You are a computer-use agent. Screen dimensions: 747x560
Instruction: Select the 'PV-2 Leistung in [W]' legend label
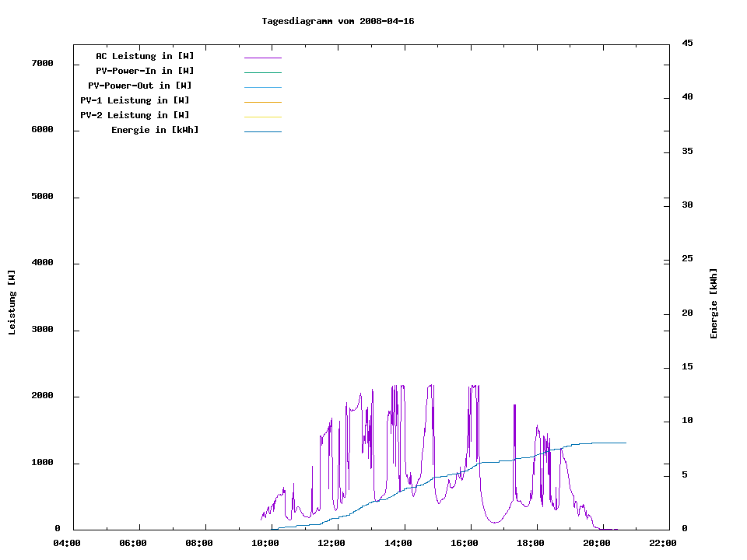(x=135, y=115)
